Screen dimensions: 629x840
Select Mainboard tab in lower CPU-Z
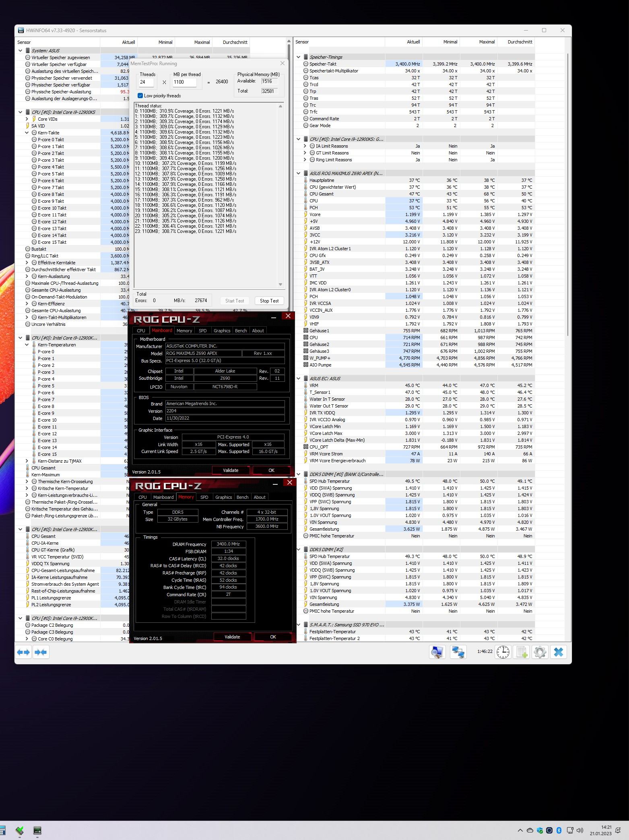click(x=163, y=497)
